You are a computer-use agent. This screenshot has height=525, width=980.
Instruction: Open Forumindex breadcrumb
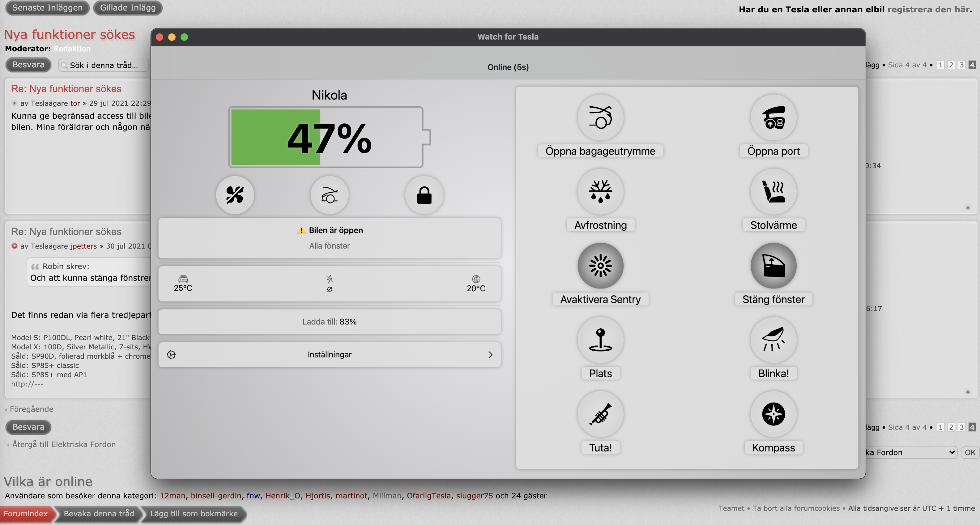pos(26,514)
